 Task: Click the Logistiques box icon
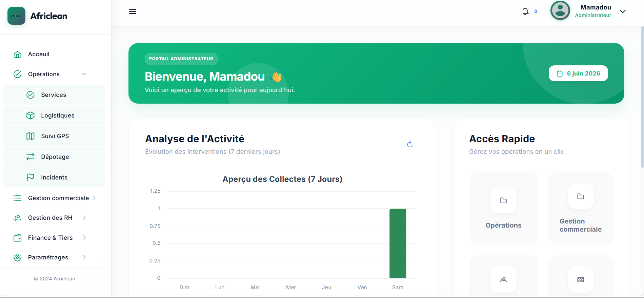coord(31,115)
